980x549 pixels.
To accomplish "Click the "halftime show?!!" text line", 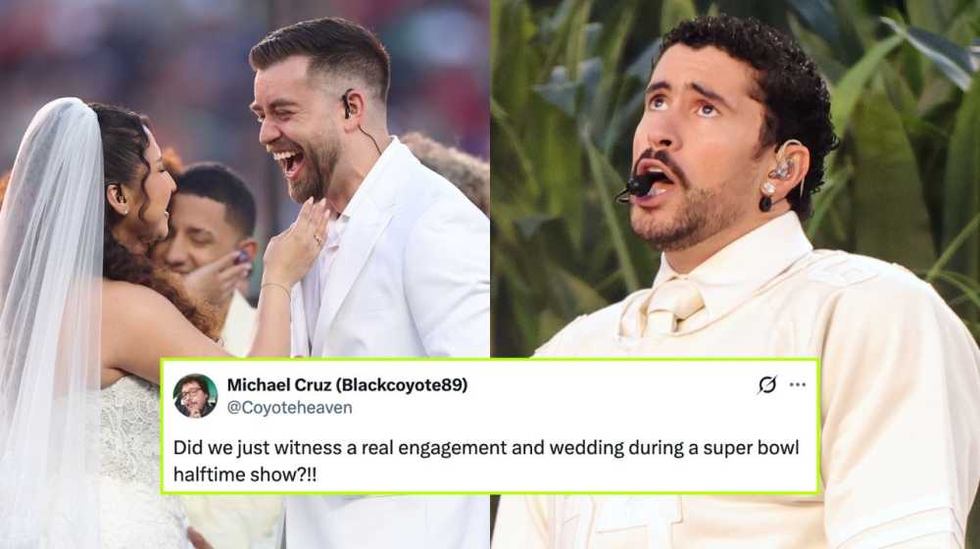I will tap(245, 474).
